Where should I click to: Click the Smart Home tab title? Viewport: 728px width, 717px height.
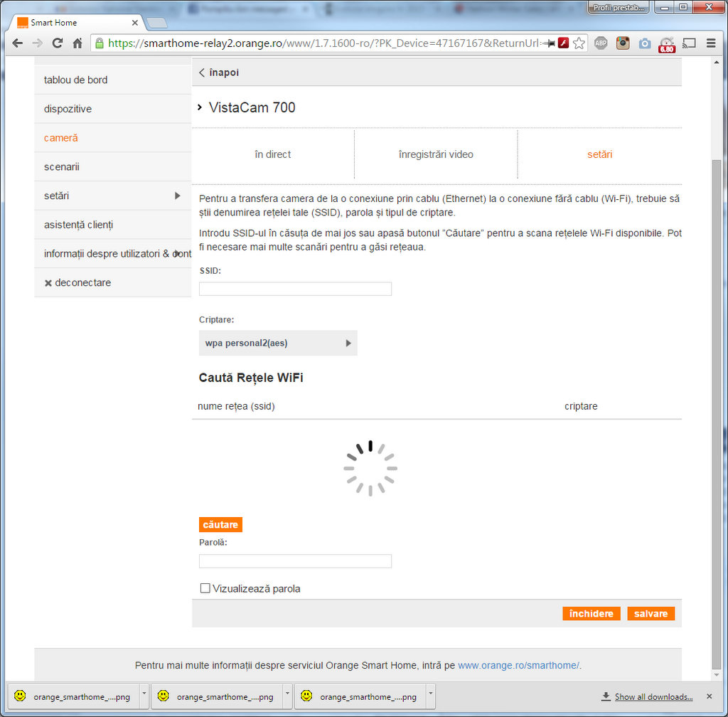54,23
